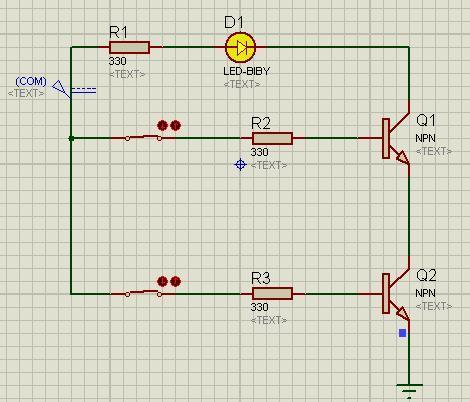
Task: Click the 330 value under R2
Action: pyautogui.click(x=260, y=152)
